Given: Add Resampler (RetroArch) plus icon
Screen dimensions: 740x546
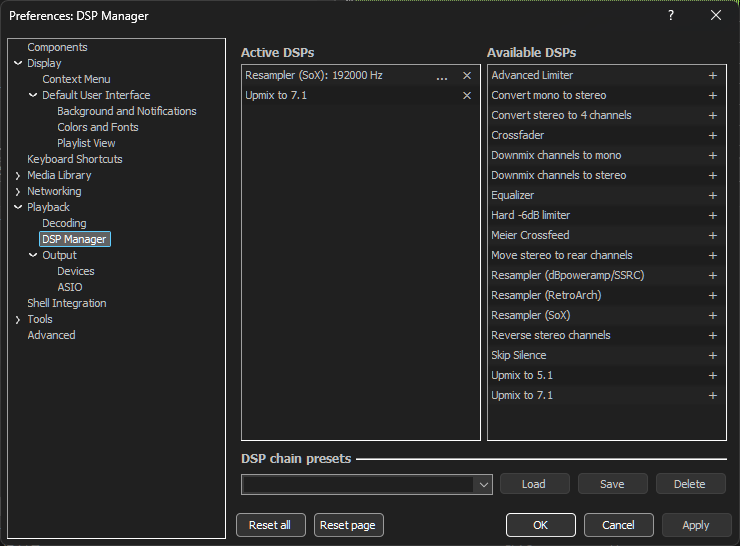Looking at the screenshot, I should 713,295.
